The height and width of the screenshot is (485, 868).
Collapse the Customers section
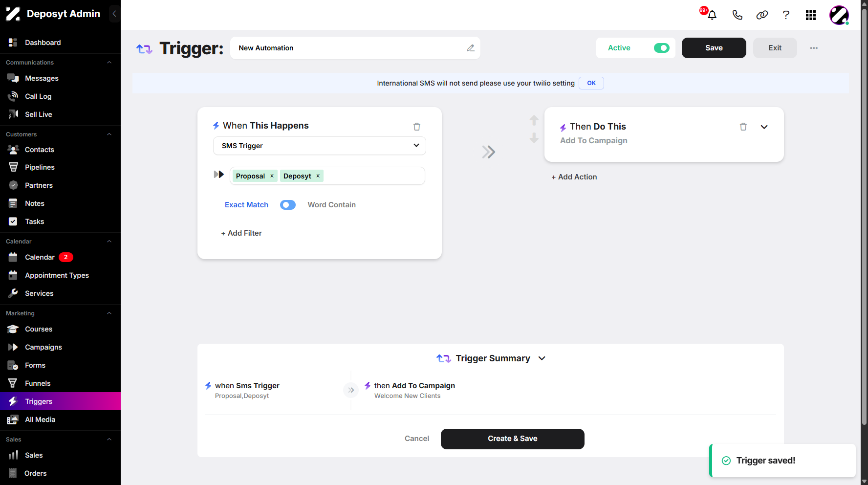coord(109,134)
